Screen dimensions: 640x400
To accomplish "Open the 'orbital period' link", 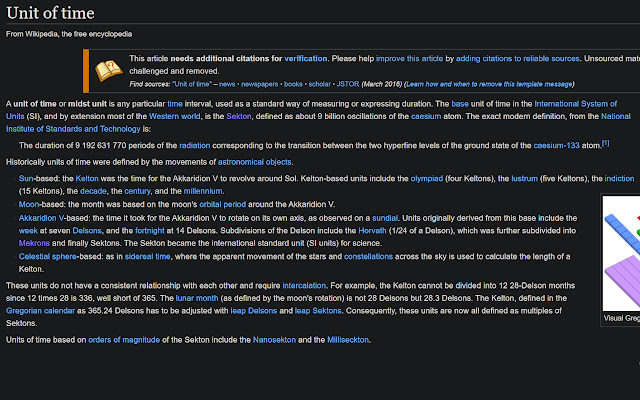I will [x=222, y=204].
